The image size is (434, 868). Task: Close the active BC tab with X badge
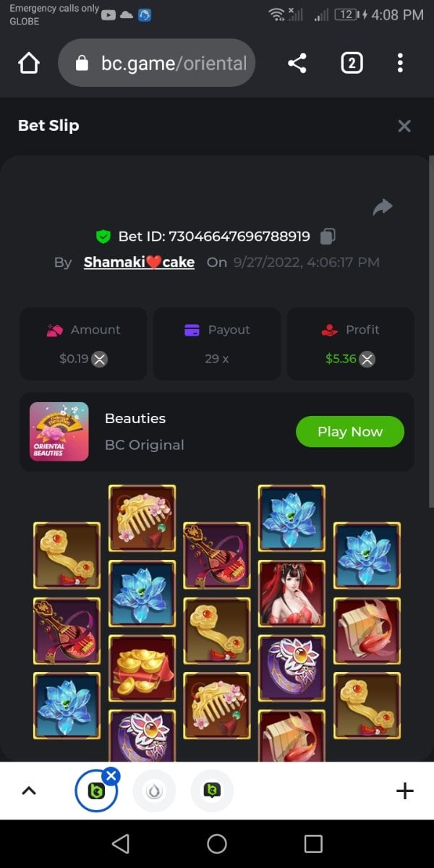111,776
